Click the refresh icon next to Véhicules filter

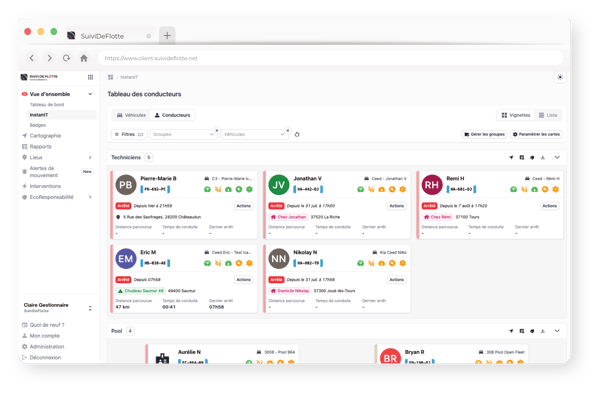tap(297, 135)
